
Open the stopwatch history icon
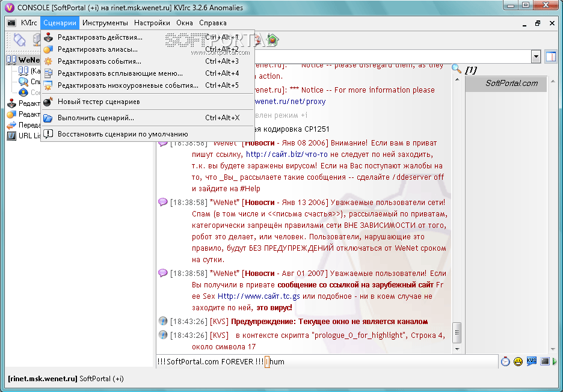(505, 361)
